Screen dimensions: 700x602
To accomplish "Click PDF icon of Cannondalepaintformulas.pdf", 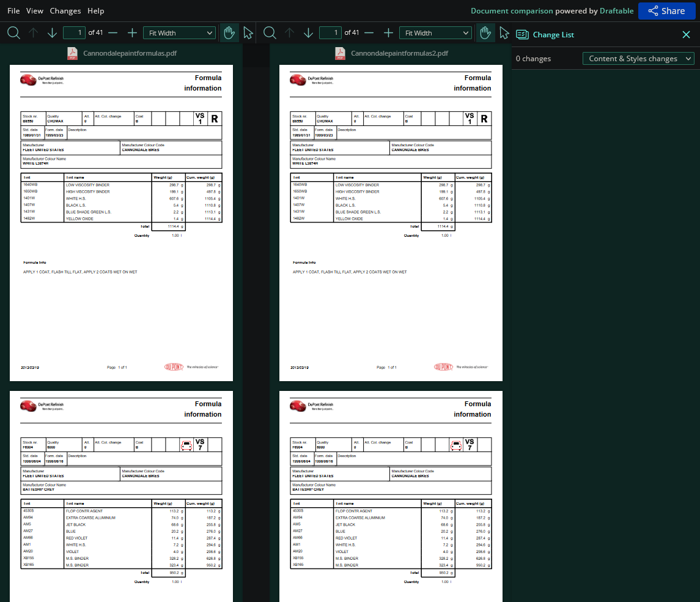I will click(x=72, y=54).
